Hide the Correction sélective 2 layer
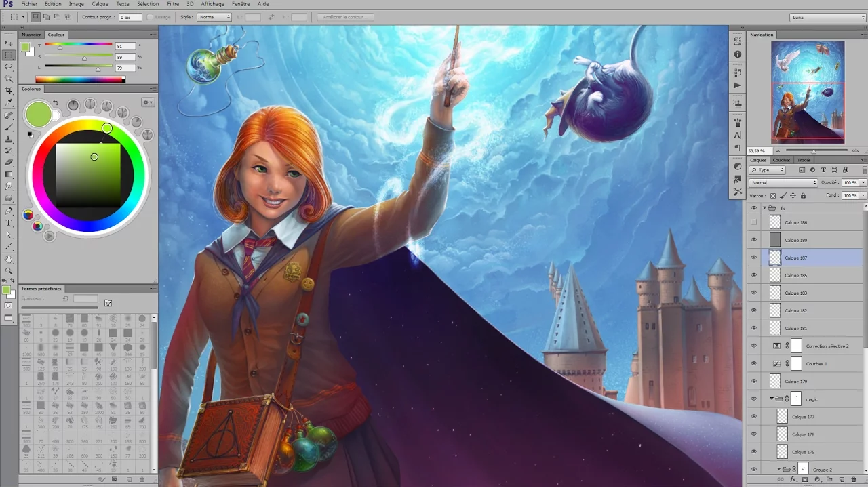This screenshot has width=868, height=488. [x=753, y=346]
